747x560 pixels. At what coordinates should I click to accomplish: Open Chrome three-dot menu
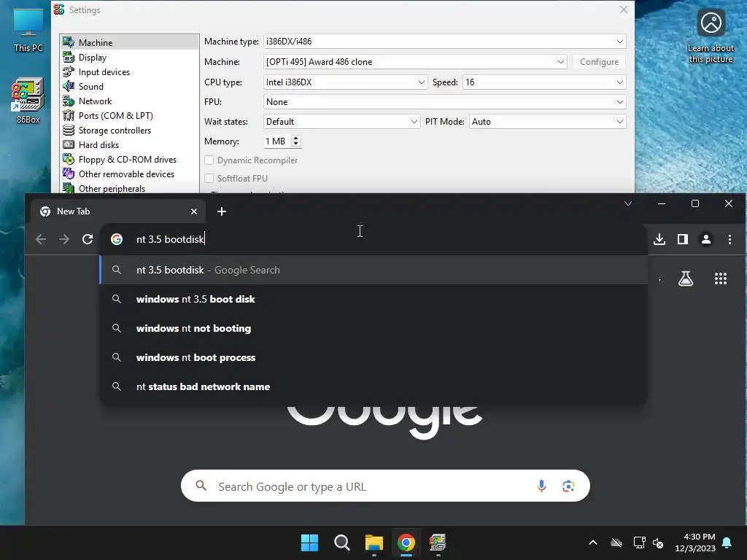tap(729, 239)
